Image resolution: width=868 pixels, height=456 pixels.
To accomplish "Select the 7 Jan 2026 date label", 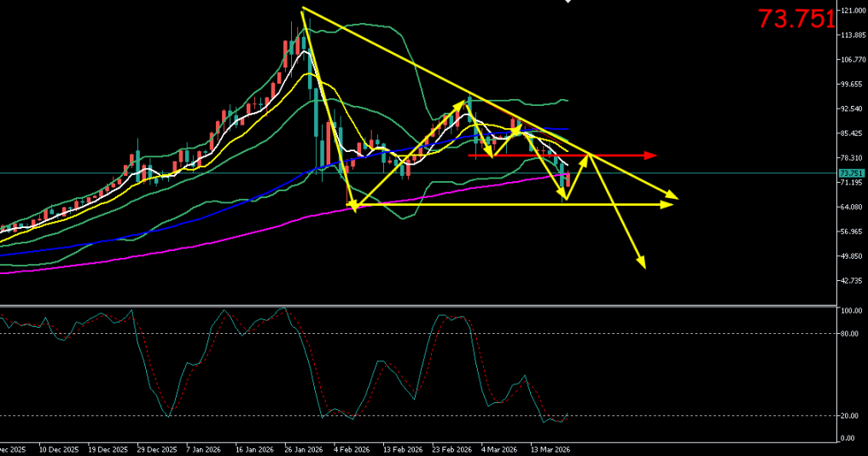I will tap(205, 448).
